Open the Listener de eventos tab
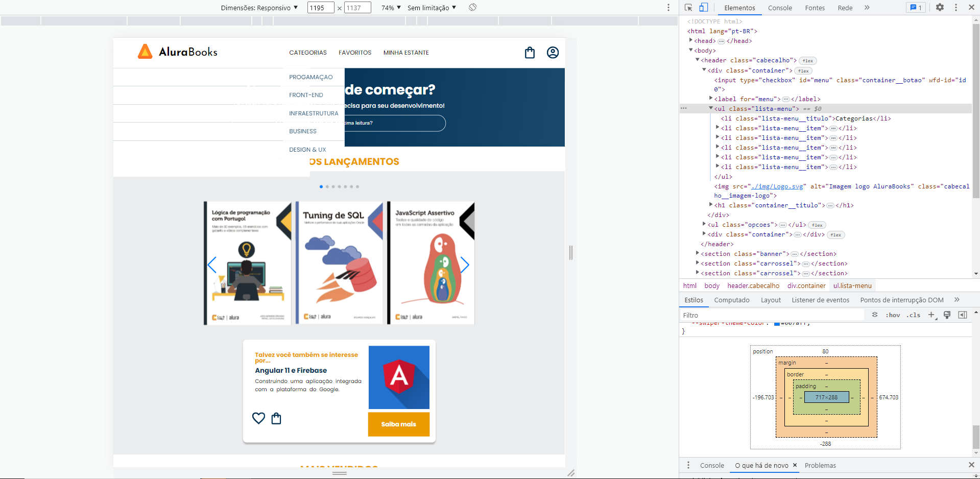The width and height of the screenshot is (980, 479). point(820,300)
